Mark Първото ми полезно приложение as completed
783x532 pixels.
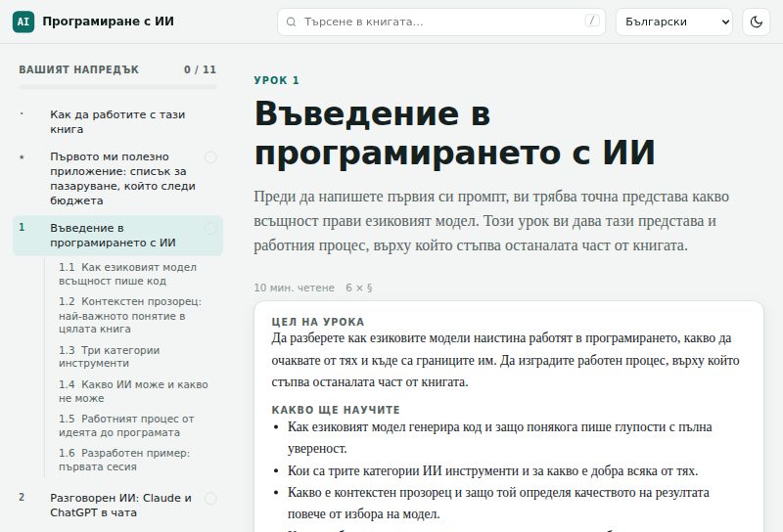click(210, 157)
